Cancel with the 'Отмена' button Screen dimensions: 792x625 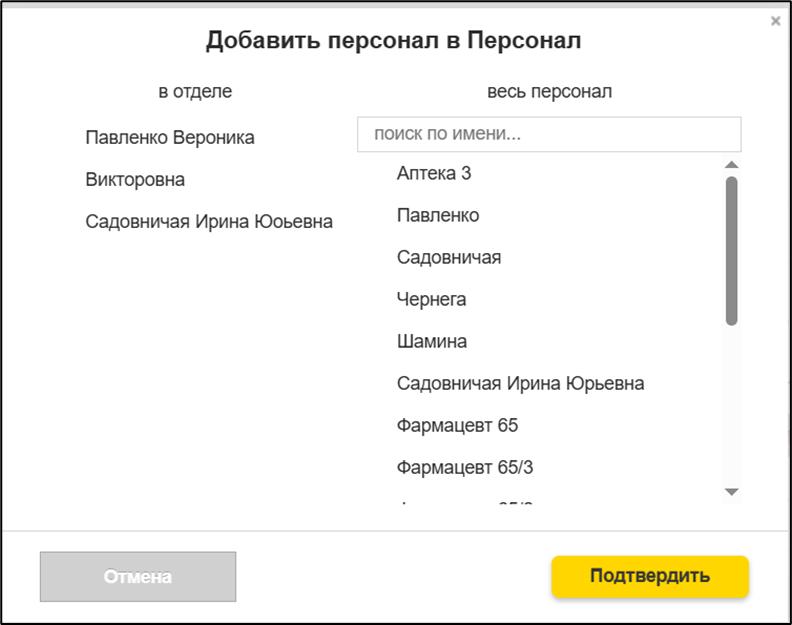point(138,577)
